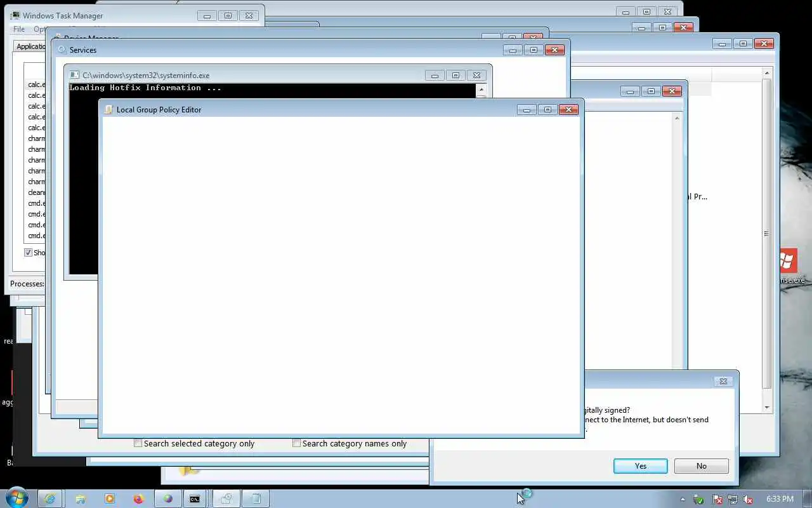The width and height of the screenshot is (812, 508).
Task: Click the green security shield tray icon
Action: (x=698, y=499)
